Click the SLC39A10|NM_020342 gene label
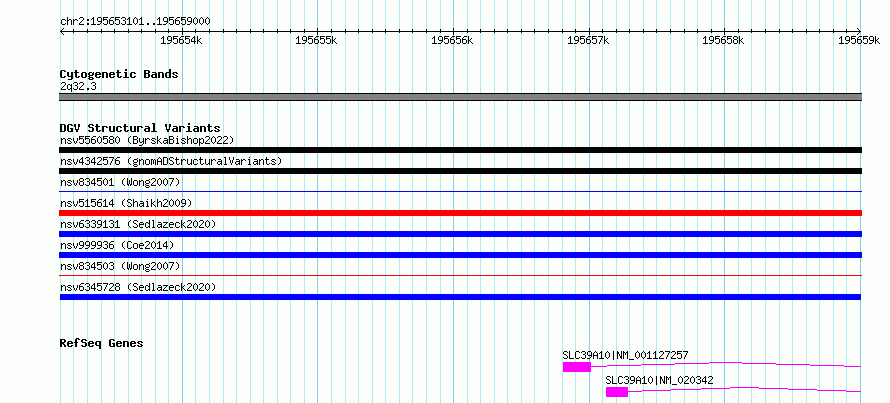This screenshot has width=890, height=403. [660, 380]
